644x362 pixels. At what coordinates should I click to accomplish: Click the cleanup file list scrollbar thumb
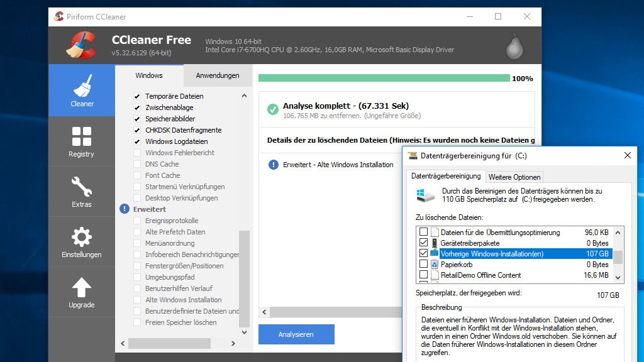(618, 257)
